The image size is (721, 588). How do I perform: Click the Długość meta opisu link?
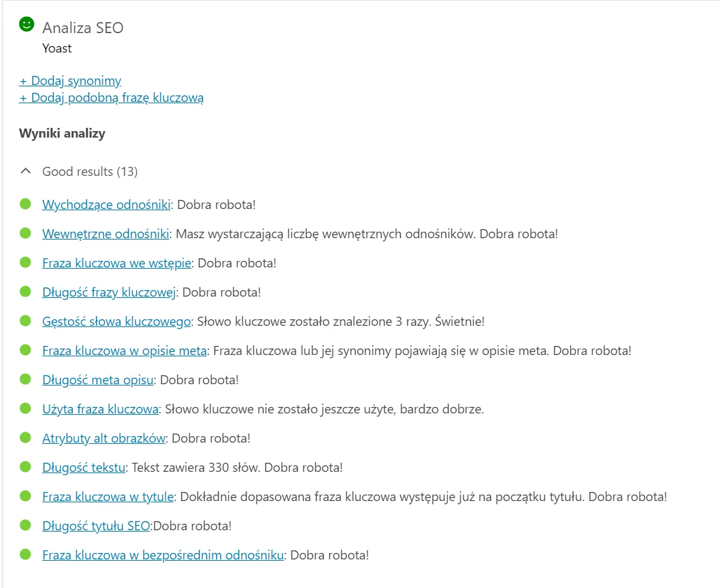coord(97,380)
